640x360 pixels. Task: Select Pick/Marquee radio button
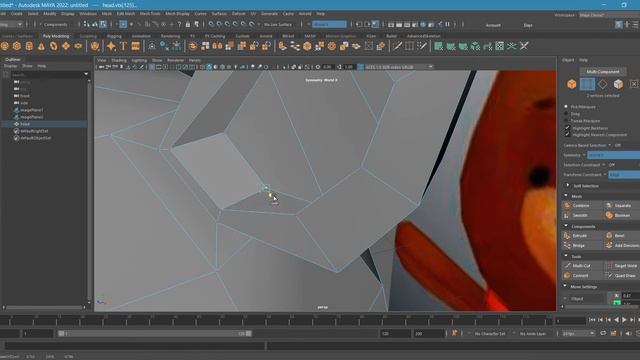566,107
